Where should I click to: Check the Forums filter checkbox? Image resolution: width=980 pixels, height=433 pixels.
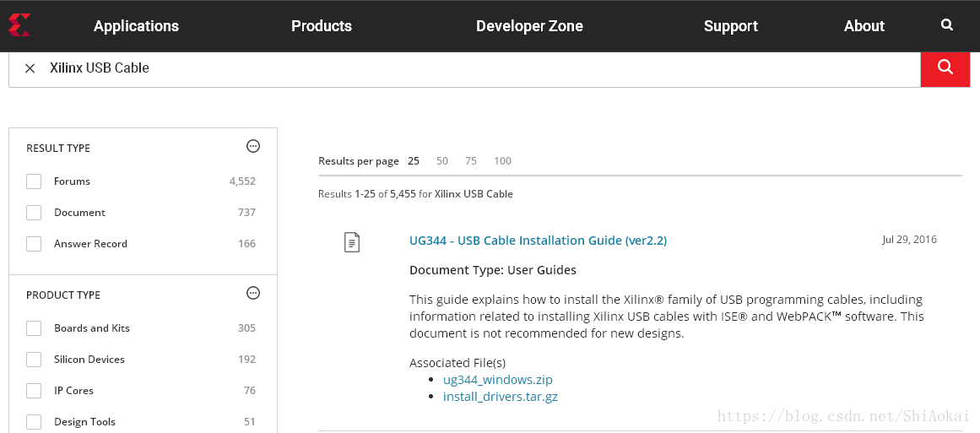[x=34, y=181]
